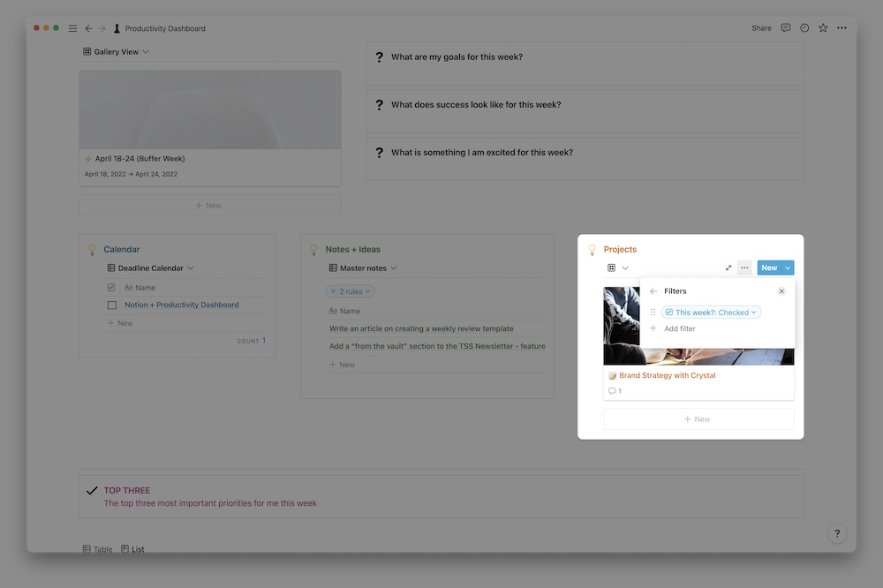Open Brand Strategy with Crystal card
This screenshot has width=883, height=588.
[668, 376]
